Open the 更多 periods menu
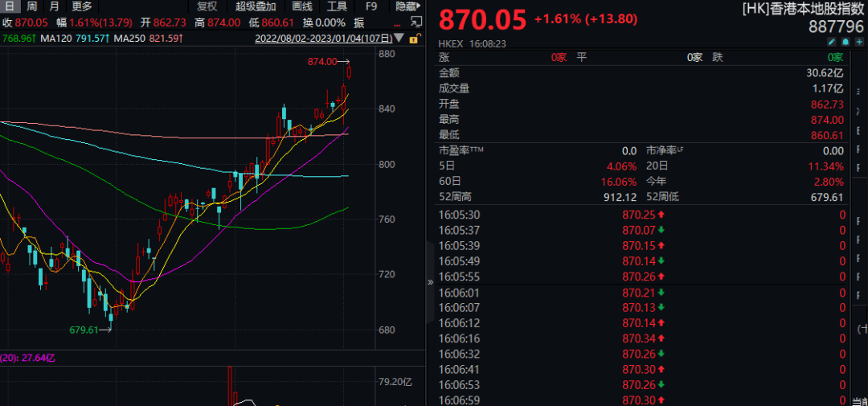This screenshot has height=406, width=868. (82, 6)
